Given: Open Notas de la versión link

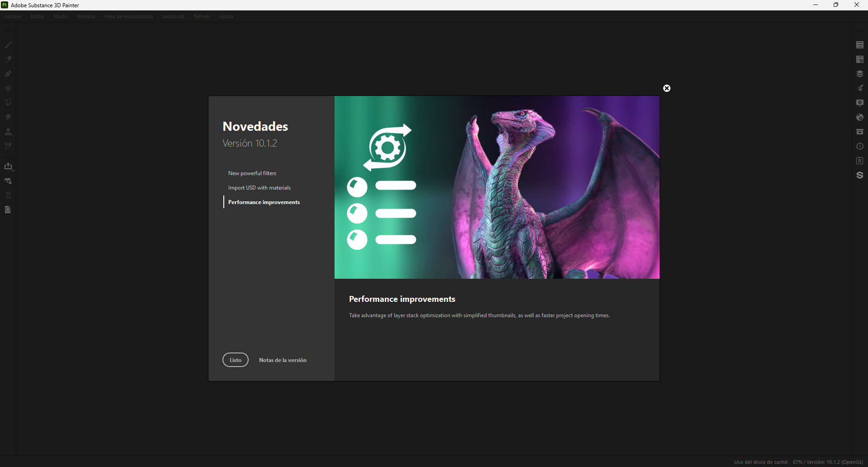Looking at the screenshot, I should (x=283, y=360).
